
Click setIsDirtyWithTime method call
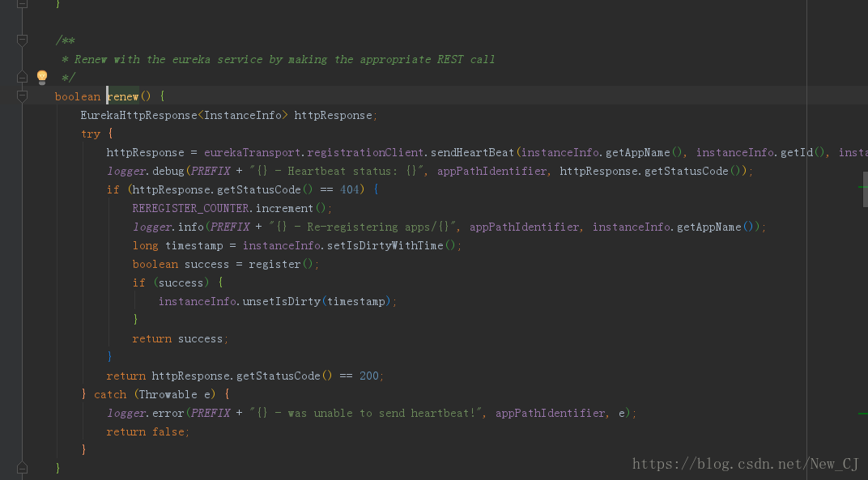click(385, 246)
